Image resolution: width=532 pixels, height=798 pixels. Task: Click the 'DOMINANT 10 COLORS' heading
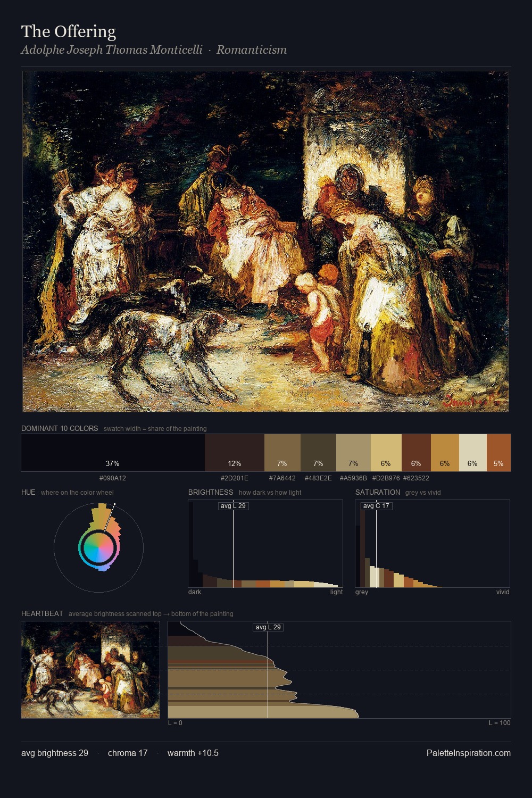60,428
